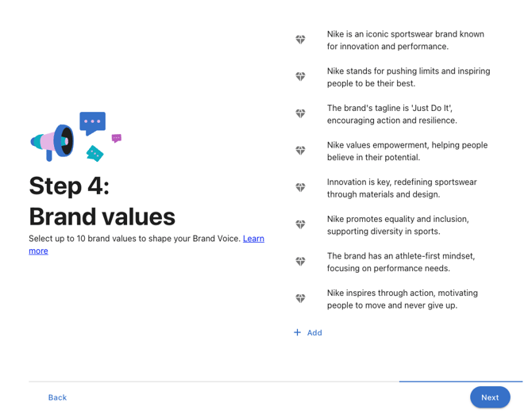Open the Learn more link

[x=253, y=239]
